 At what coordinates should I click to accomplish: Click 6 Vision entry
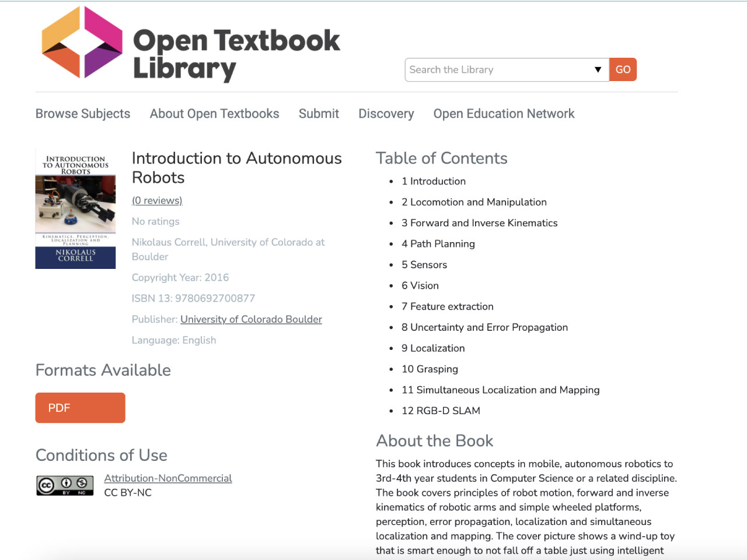[x=420, y=286]
